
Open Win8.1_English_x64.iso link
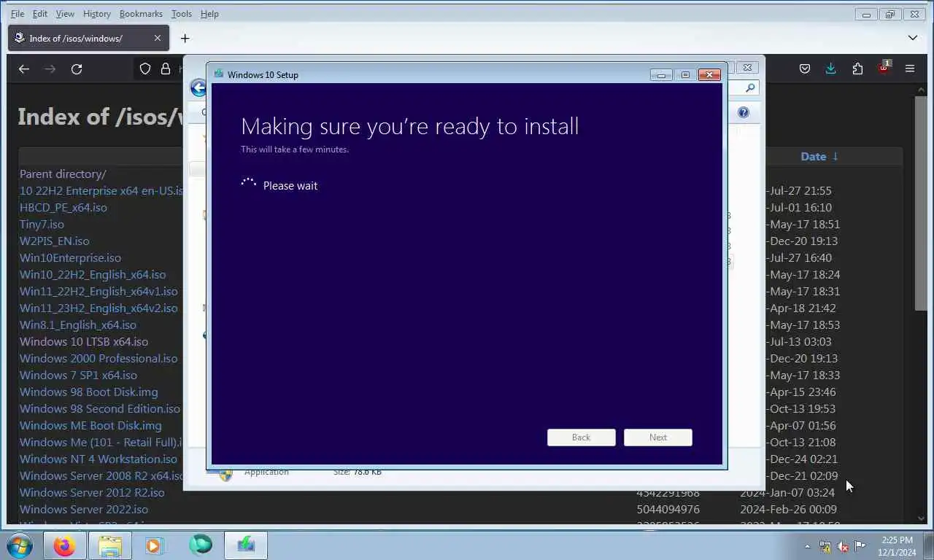tap(78, 324)
